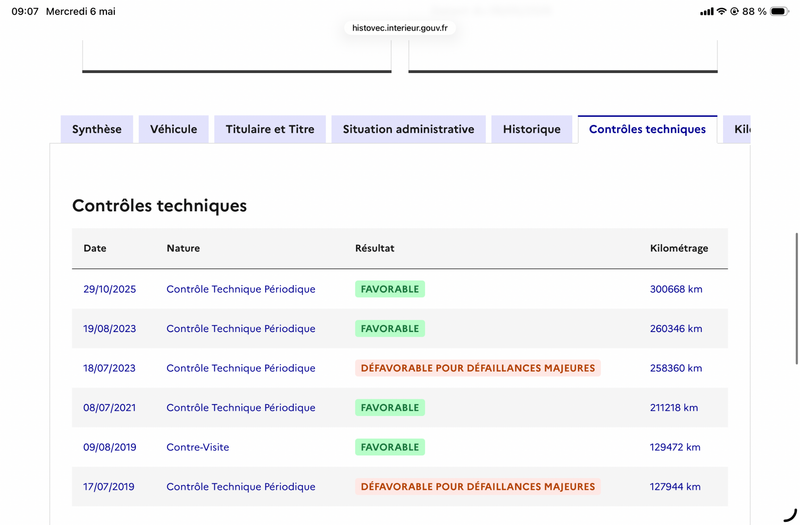Click the page vertical scrollbar

click(796, 298)
